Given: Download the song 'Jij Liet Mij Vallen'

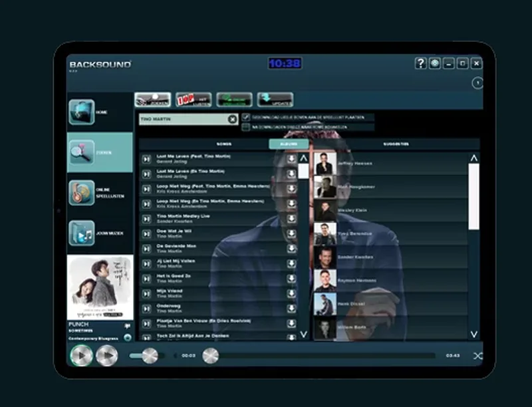Looking at the screenshot, I should [291, 263].
